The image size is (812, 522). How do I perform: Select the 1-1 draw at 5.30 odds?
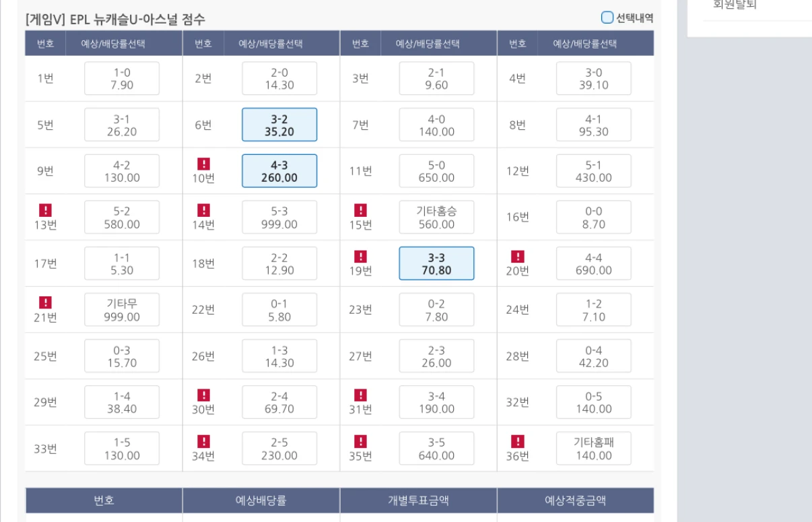[122, 263]
